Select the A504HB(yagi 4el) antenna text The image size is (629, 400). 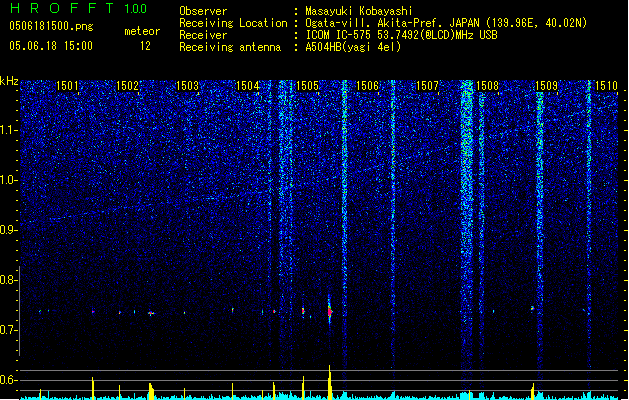353,47
